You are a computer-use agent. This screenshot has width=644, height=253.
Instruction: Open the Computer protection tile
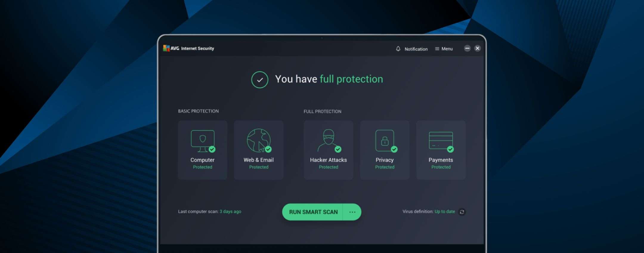click(x=203, y=150)
